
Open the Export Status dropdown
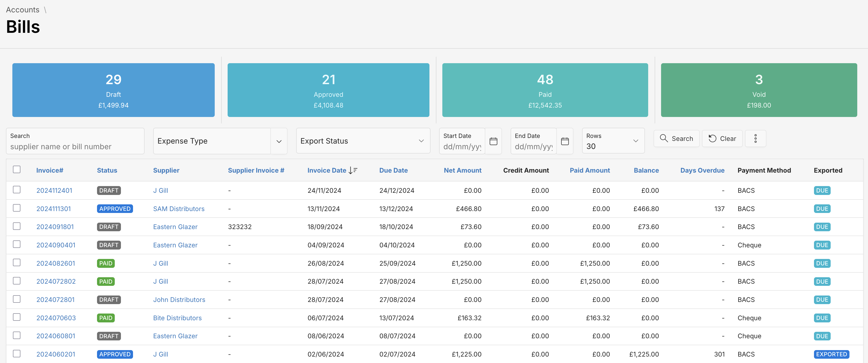point(363,141)
